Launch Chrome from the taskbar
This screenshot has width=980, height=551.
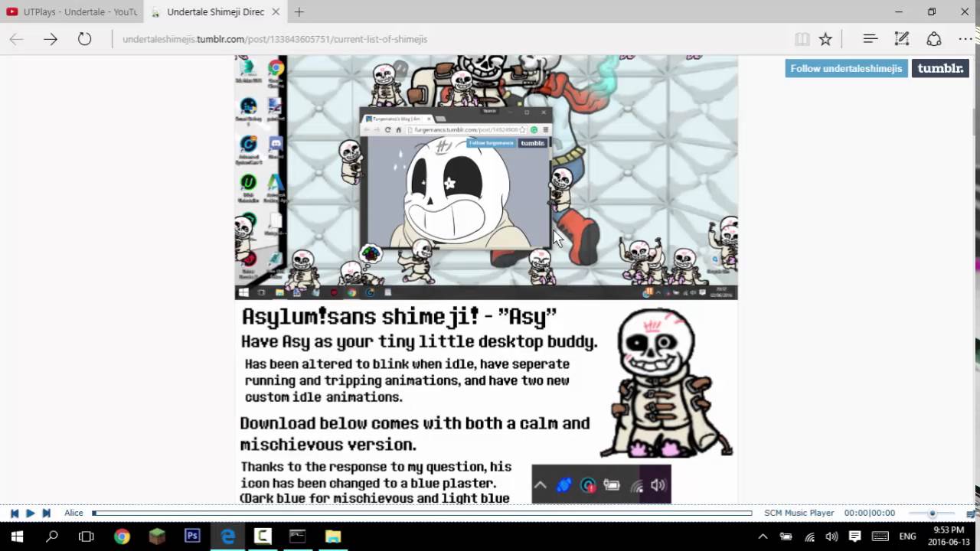(122, 536)
